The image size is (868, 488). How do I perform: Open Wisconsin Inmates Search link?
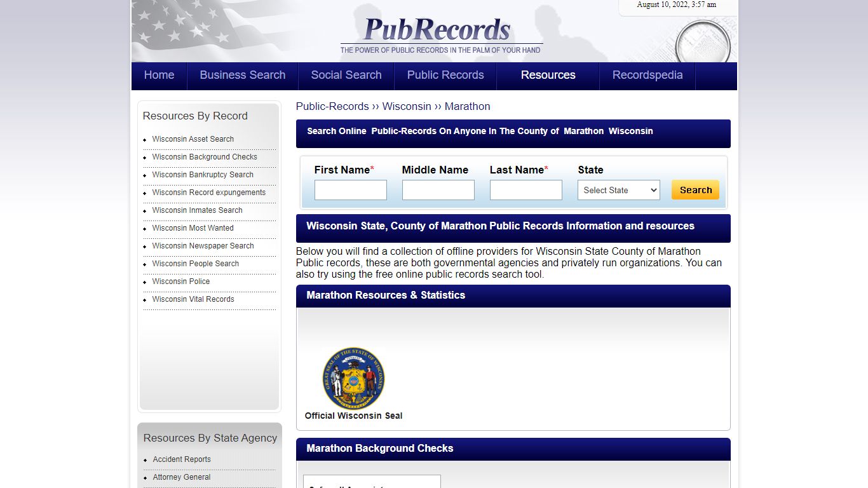198,210
